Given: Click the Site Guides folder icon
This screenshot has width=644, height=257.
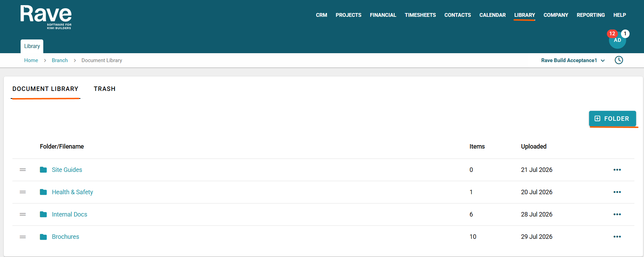Looking at the screenshot, I should click(x=43, y=170).
